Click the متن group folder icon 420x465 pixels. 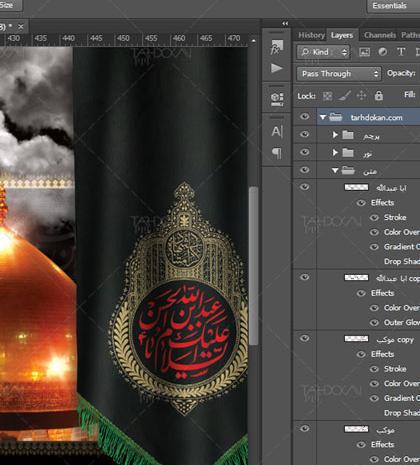(x=348, y=171)
